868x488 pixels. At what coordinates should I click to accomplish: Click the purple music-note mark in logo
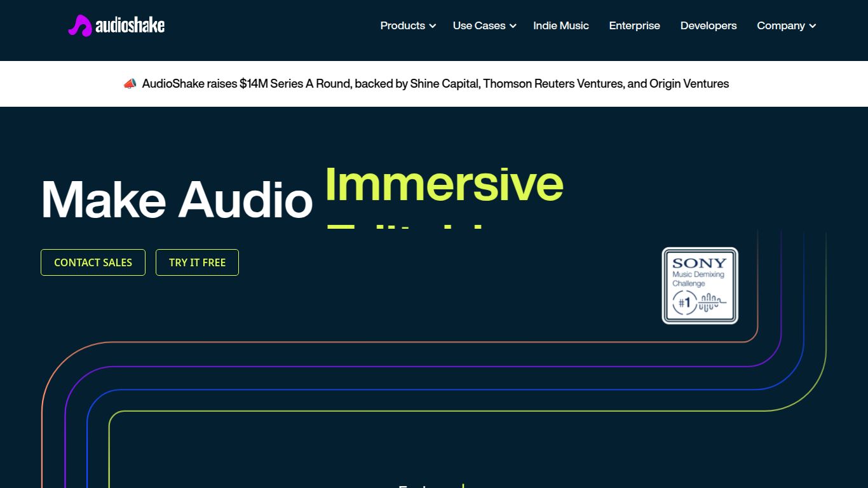[x=79, y=25]
